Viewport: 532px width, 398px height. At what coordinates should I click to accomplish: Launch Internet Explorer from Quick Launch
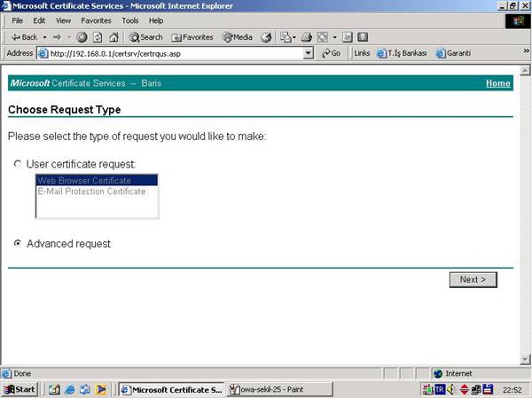point(69,389)
